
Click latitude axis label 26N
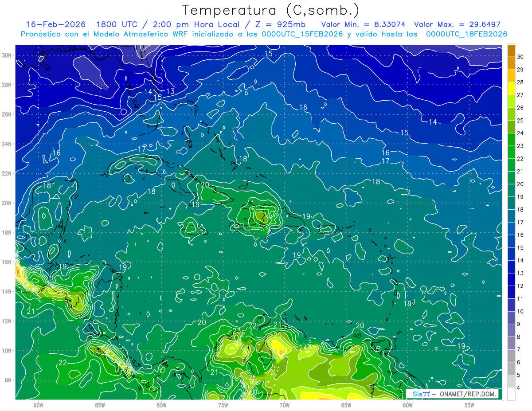7,114
